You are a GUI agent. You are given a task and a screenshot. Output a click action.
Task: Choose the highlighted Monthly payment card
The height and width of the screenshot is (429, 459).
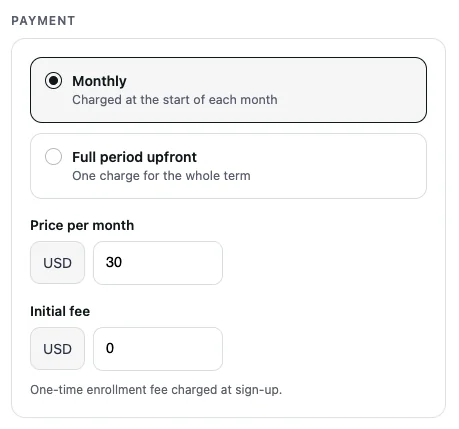coord(228,90)
